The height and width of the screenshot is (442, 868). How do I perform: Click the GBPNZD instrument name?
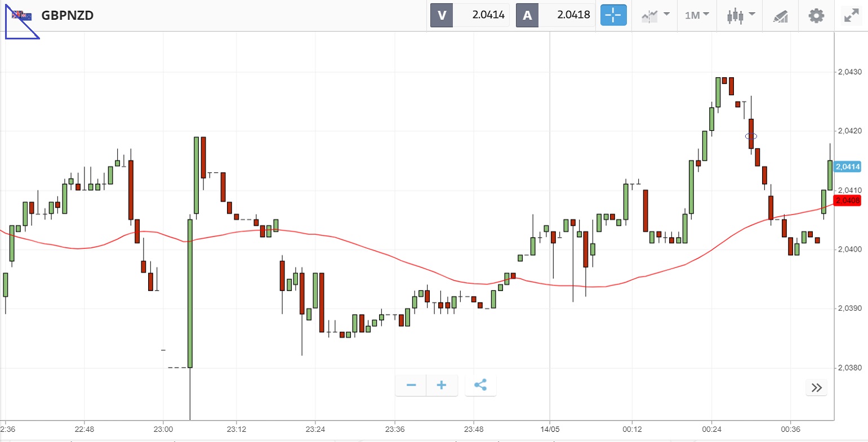[x=68, y=15]
